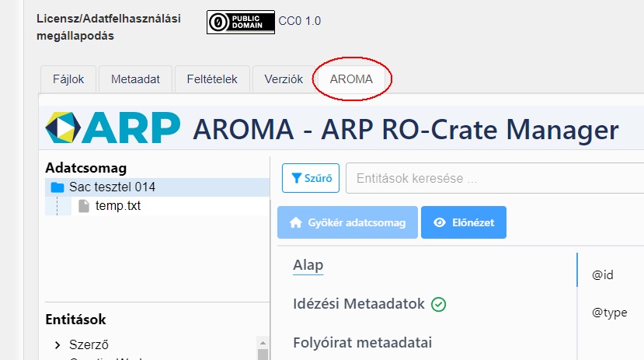Screen dimensions: 644x360
Task: Open the Feltételek tab
Action: 212,79
